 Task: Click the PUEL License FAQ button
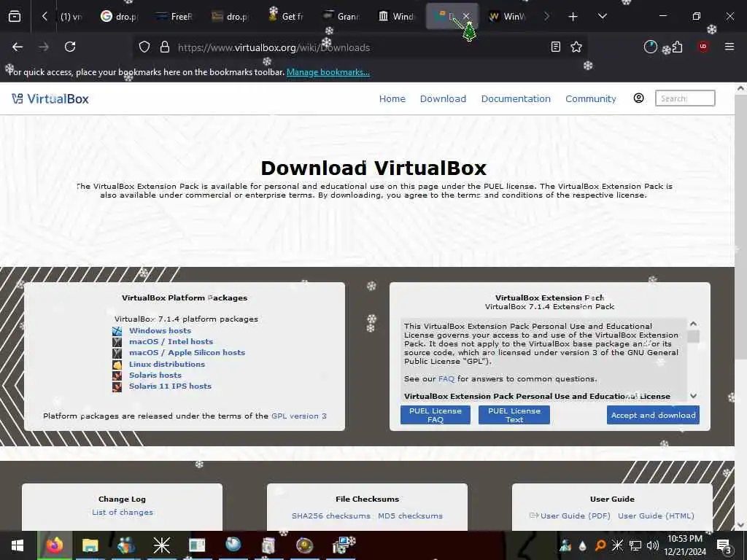click(x=436, y=415)
